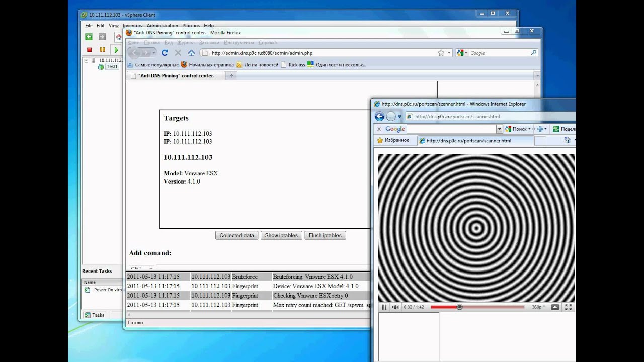Image resolution: width=644 pixels, height=362 pixels.
Task: Open vSphere Edit menu
Action: click(101, 25)
